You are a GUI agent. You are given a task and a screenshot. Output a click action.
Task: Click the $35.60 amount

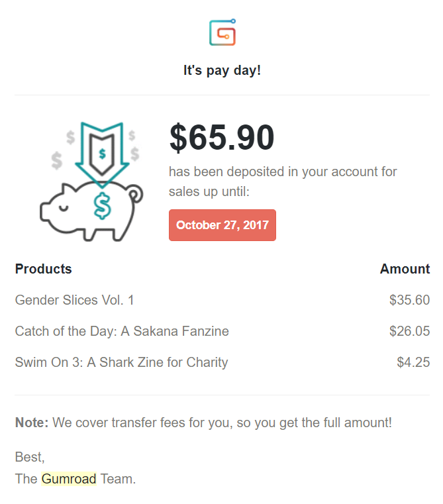[x=409, y=300]
